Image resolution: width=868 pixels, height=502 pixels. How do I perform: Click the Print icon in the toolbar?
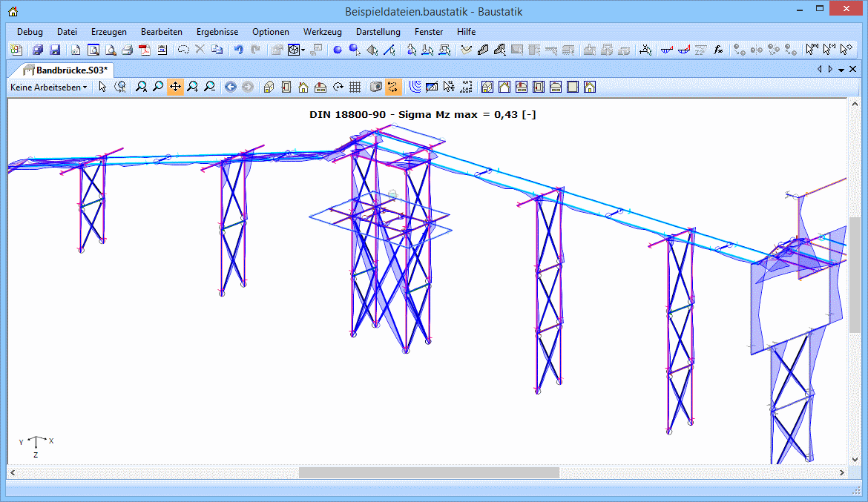(x=127, y=50)
